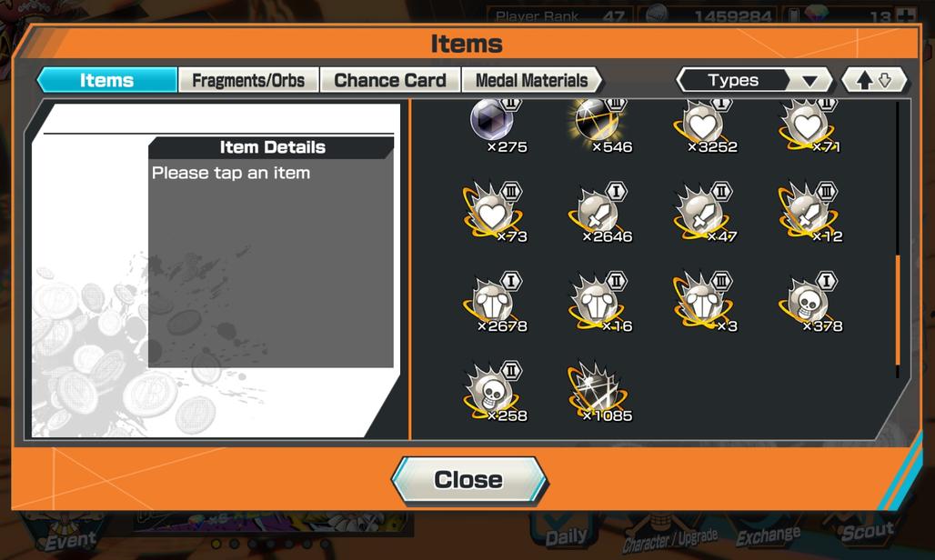Switch to the Fragments/Orbs tab
Screen dimensions: 935x560
point(248,80)
